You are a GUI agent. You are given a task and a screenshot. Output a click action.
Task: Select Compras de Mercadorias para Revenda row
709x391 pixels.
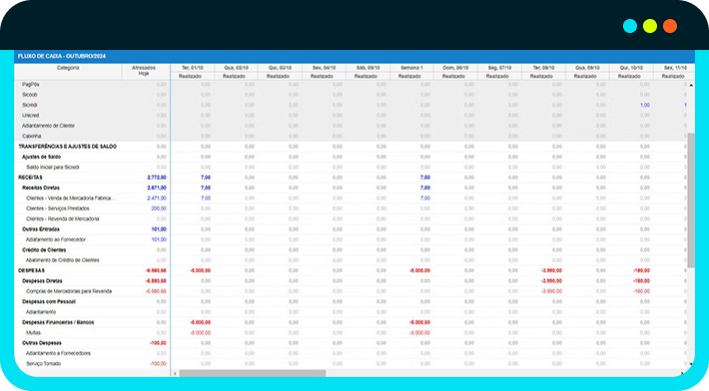coord(352,292)
